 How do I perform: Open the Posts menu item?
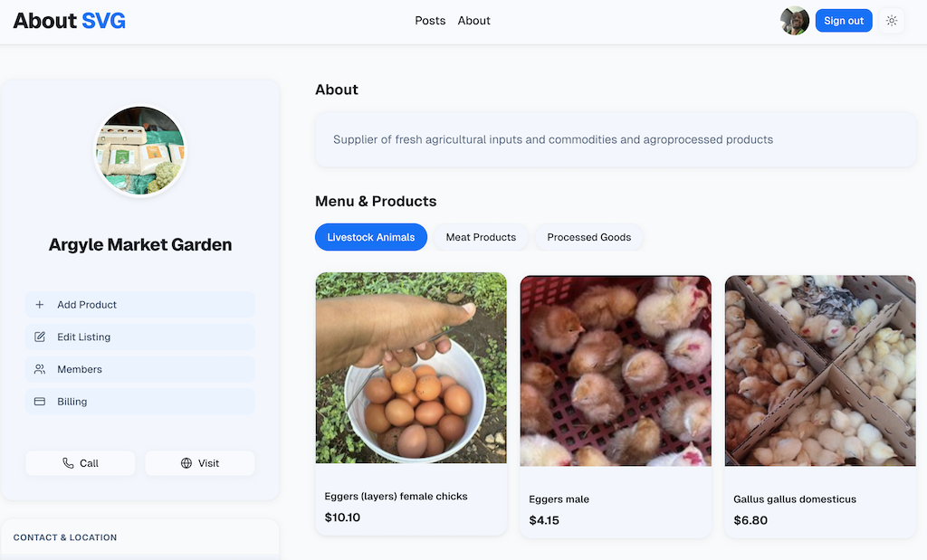[x=430, y=20]
